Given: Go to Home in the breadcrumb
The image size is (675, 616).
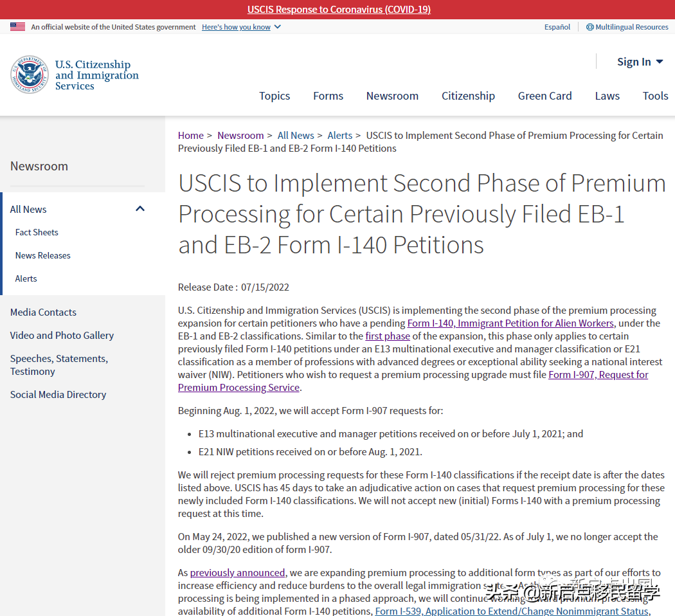Looking at the screenshot, I should click(191, 136).
